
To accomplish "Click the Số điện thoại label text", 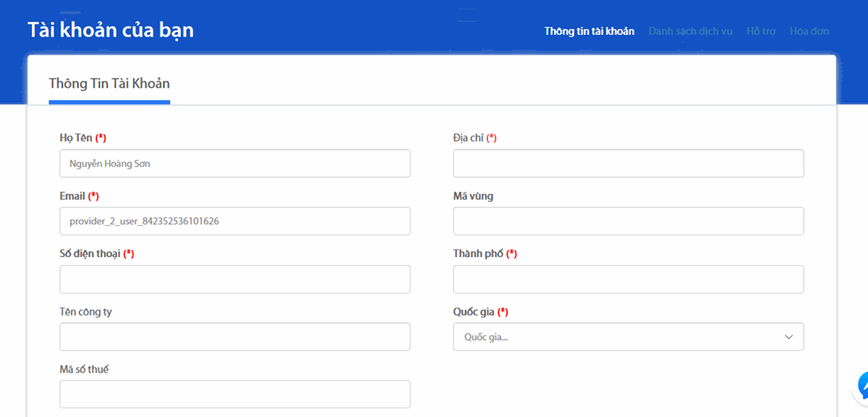I will pyautogui.click(x=90, y=254).
